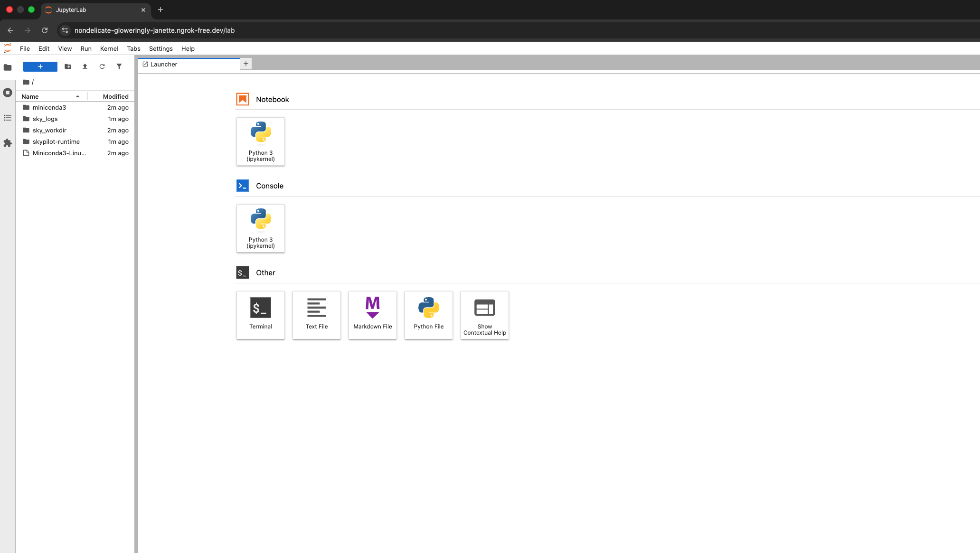Refresh the file browser list
The width and height of the screenshot is (980, 553).
coord(102,66)
